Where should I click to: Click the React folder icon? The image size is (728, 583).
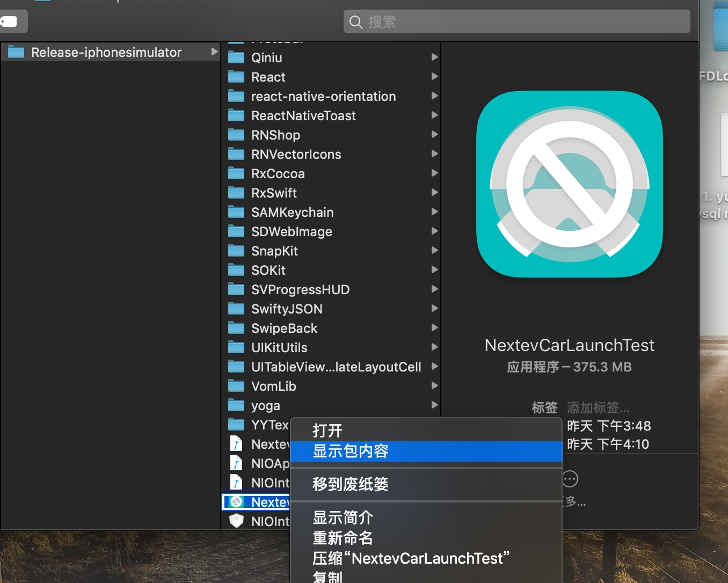click(x=236, y=77)
